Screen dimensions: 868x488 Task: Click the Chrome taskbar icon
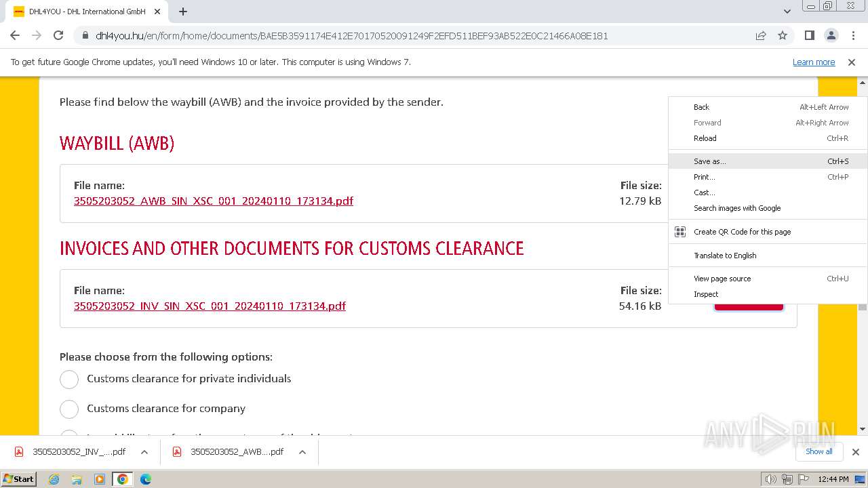point(123,479)
